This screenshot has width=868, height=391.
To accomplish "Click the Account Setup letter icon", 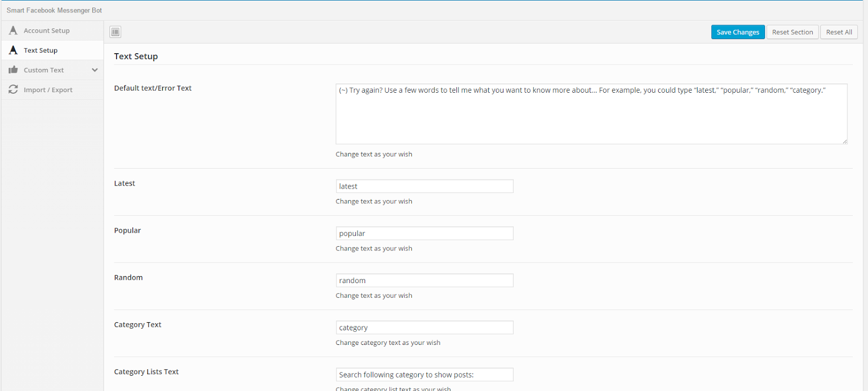I will (14, 30).
